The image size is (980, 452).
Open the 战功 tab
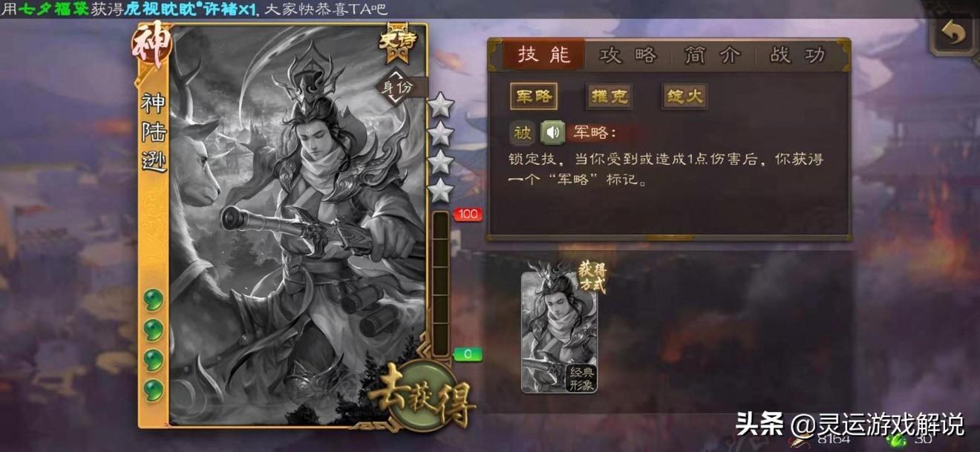pos(797,56)
